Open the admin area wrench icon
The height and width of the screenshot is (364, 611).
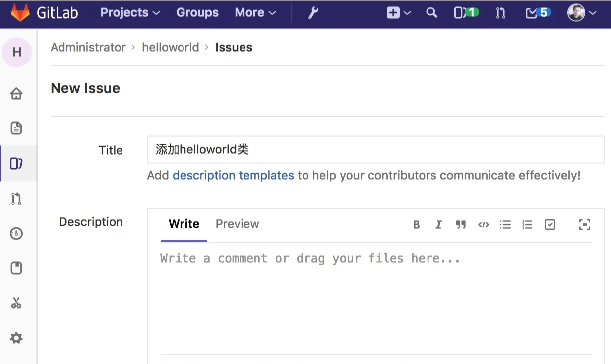pyautogui.click(x=313, y=13)
